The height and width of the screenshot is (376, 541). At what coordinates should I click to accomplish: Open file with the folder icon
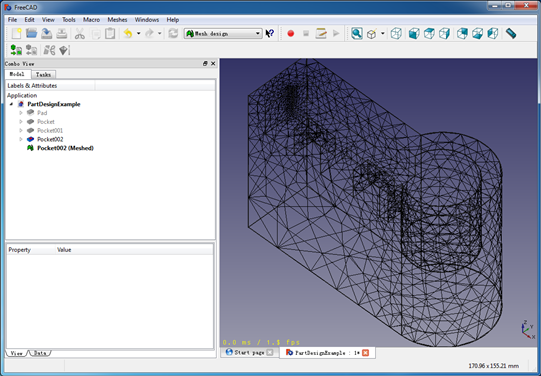tap(31, 33)
